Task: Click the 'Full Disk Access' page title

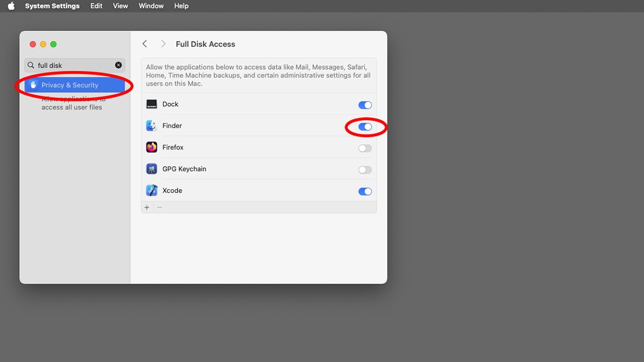Action: click(206, 44)
